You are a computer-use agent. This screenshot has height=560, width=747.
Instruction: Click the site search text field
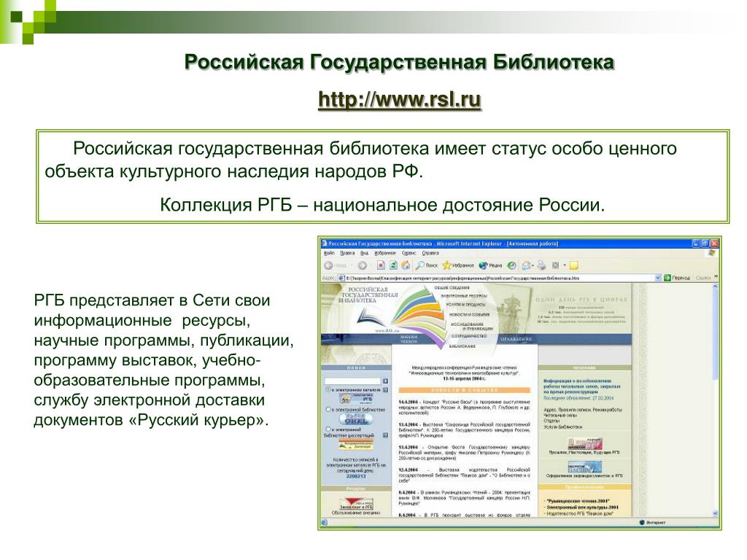pos(352,381)
